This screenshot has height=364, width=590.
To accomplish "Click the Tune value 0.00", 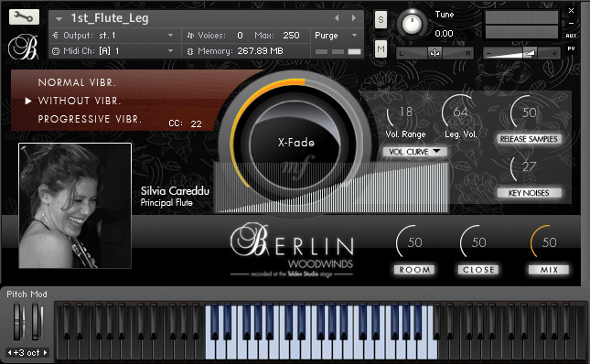I will point(444,34).
